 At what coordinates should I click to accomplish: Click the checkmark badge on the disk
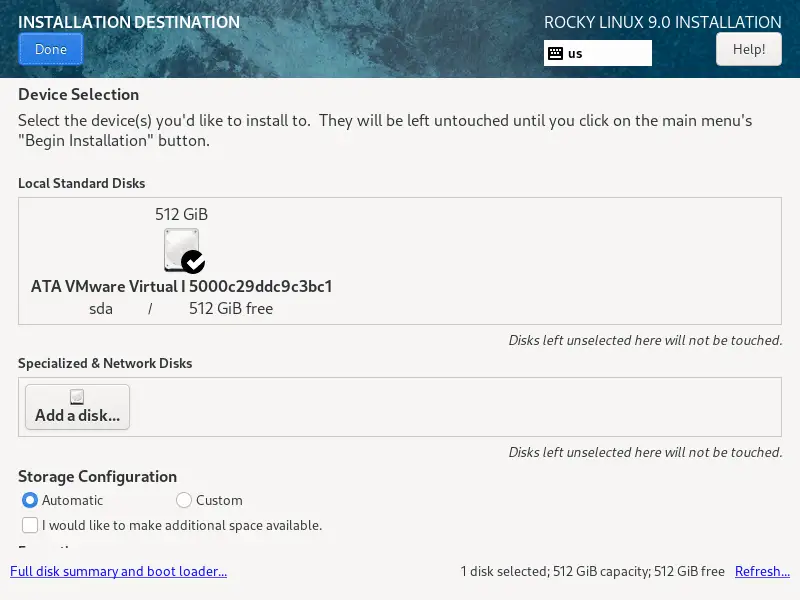193,262
